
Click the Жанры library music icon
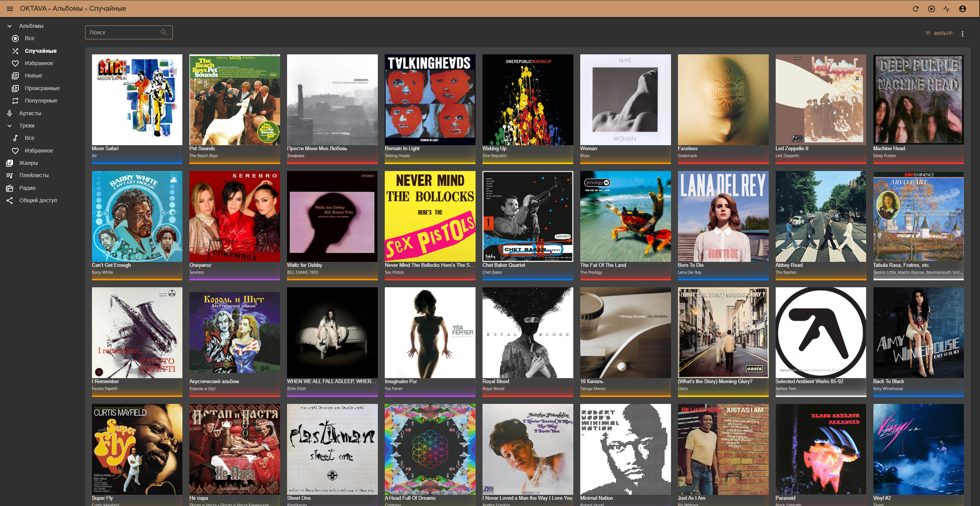click(9, 163)
